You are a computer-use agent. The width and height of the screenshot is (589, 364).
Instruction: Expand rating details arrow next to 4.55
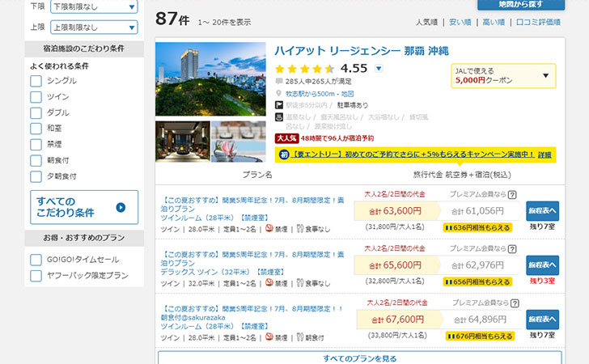(x=379, y=69)
